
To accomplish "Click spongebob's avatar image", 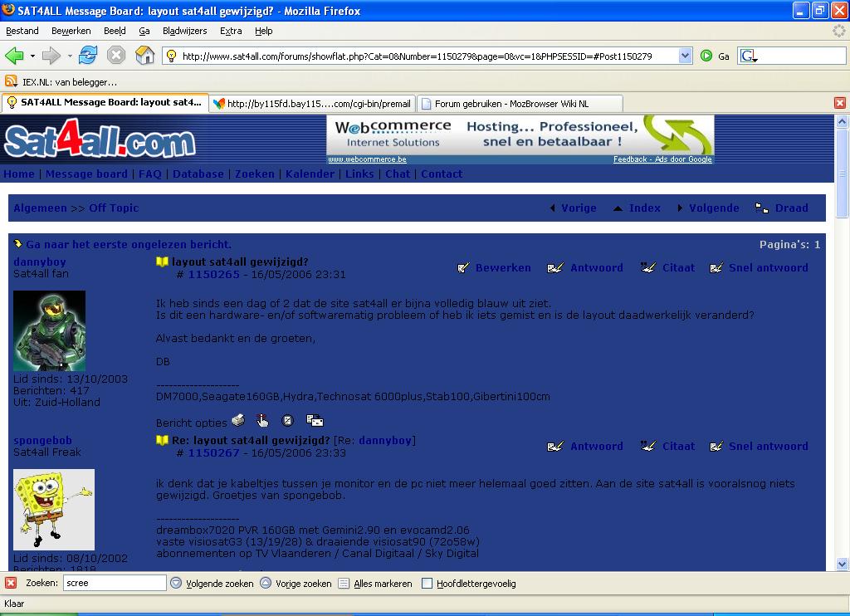I will [x=54, y=510].
